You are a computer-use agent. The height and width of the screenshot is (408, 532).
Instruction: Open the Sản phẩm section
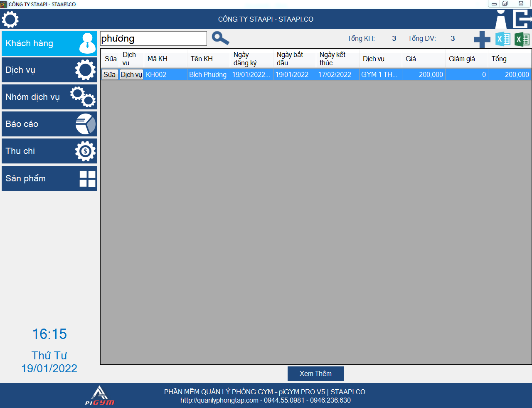click(x=49, y=178)
